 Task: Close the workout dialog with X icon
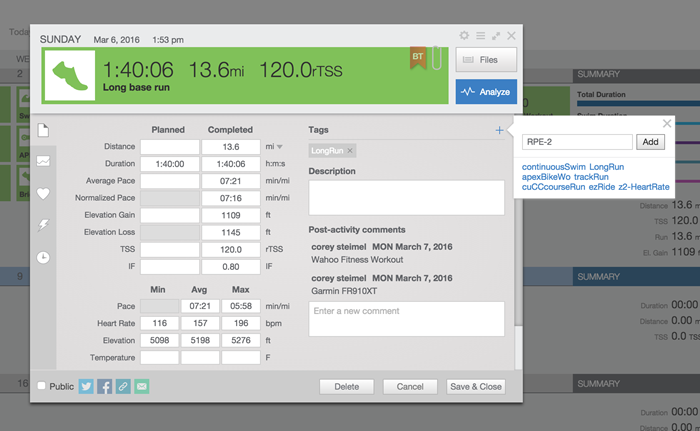click(512, 35)
